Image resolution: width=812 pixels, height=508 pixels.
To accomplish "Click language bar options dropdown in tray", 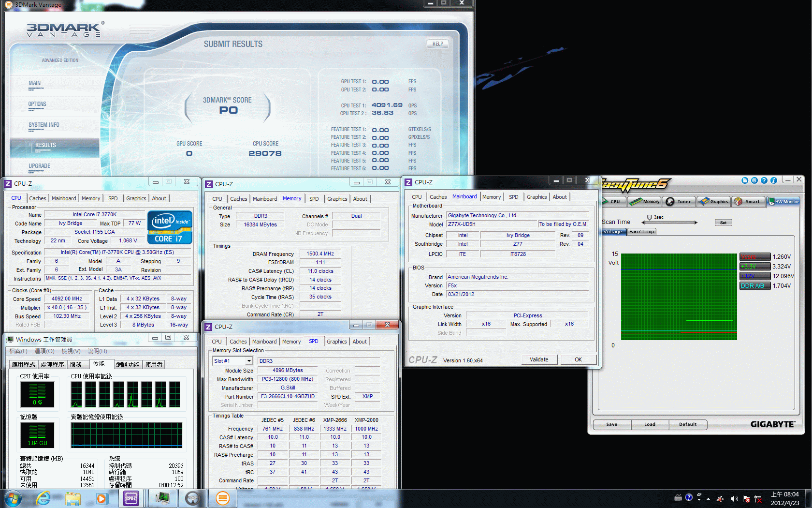I will click(699, 500).
